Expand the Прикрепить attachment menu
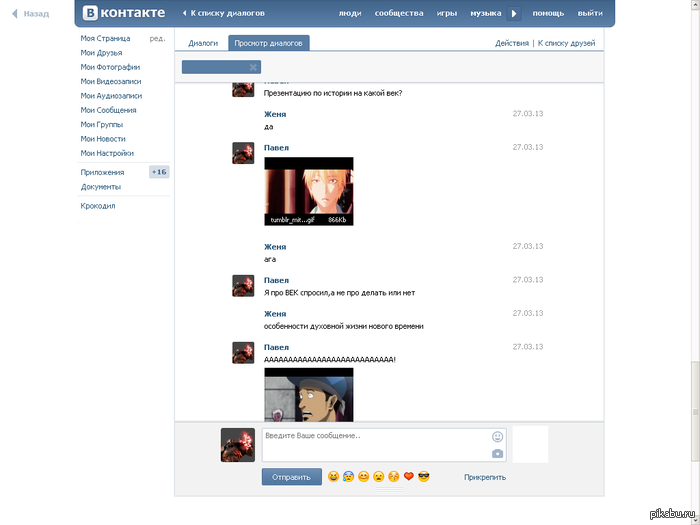This screenshot has width=700, height=525. (485, 477)
